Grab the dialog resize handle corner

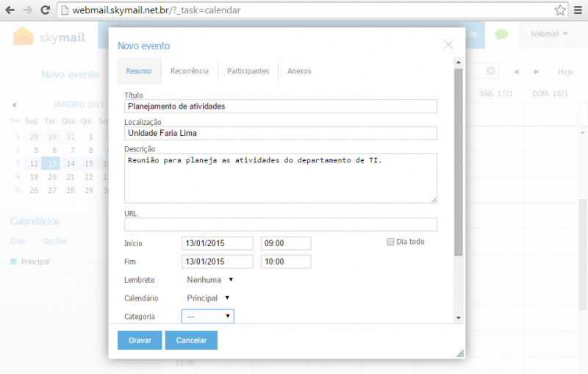460,353
